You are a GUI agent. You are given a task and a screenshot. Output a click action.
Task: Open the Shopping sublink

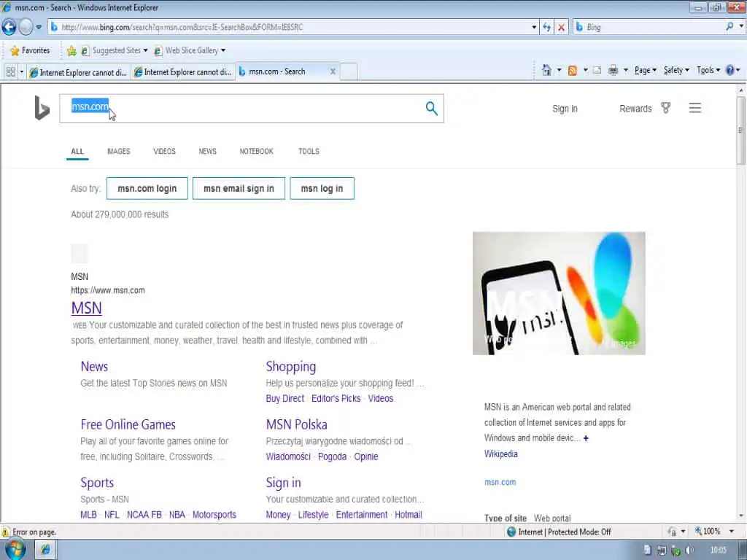(x=290, y=367)
